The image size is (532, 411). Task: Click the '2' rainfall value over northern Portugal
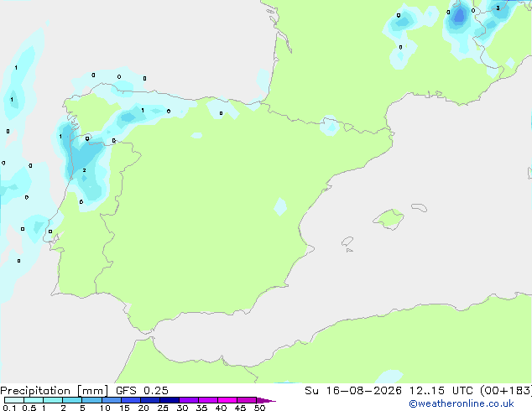(84, 170)
